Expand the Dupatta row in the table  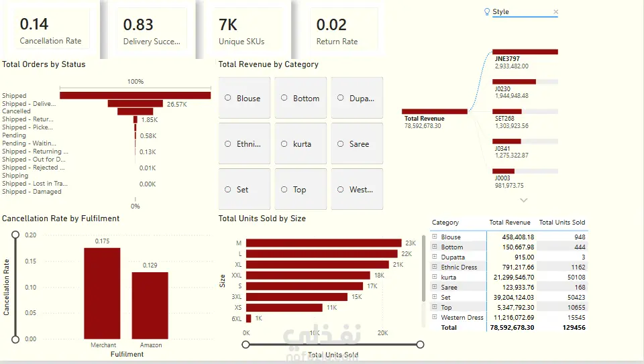coord(435,257)
